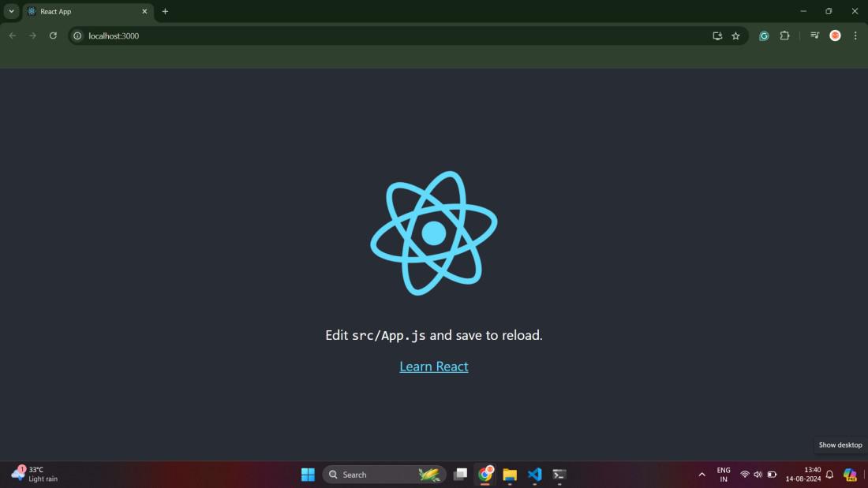Screen dimensions: 868x488
Task: Open Wi-Fi network settings icon
Action: (x=745, y=475)
